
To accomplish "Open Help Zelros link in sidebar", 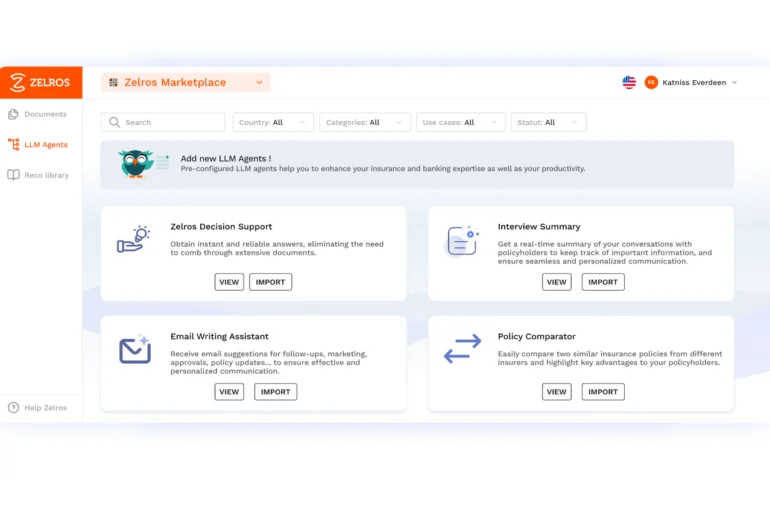I will click(46, 408).
